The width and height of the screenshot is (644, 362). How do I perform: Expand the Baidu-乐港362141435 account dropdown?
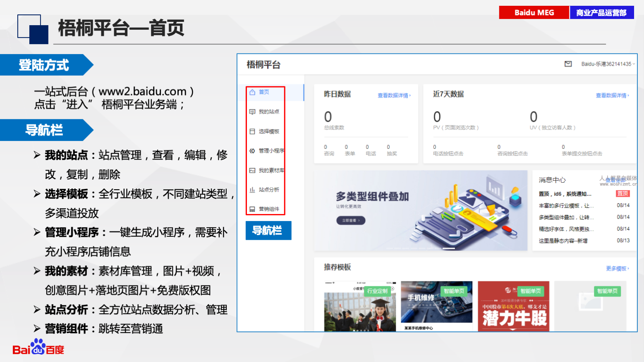608,64
